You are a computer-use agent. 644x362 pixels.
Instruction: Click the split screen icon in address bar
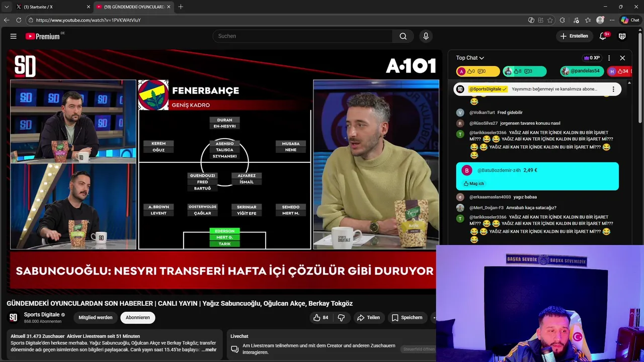pyautogui.click(x=540, y=20)
